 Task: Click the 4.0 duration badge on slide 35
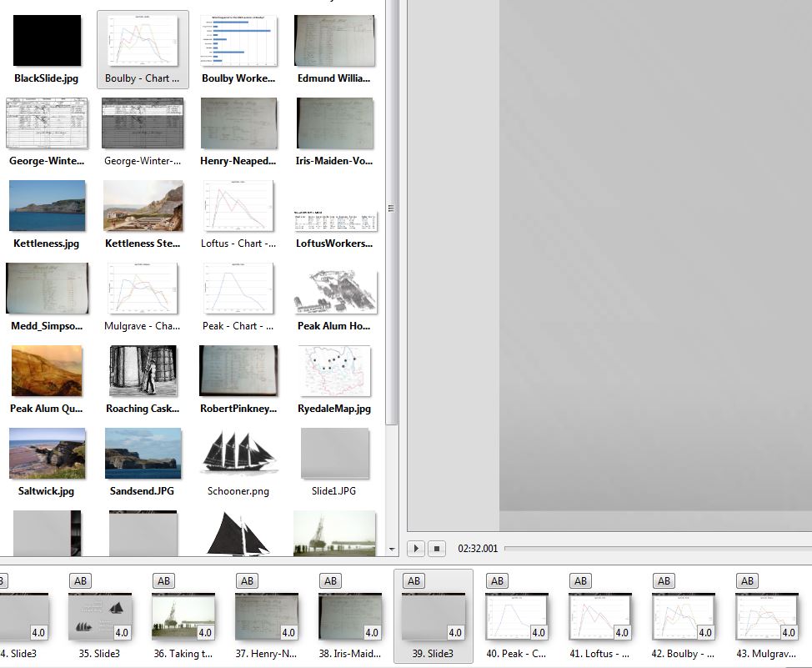coord(122,633)
